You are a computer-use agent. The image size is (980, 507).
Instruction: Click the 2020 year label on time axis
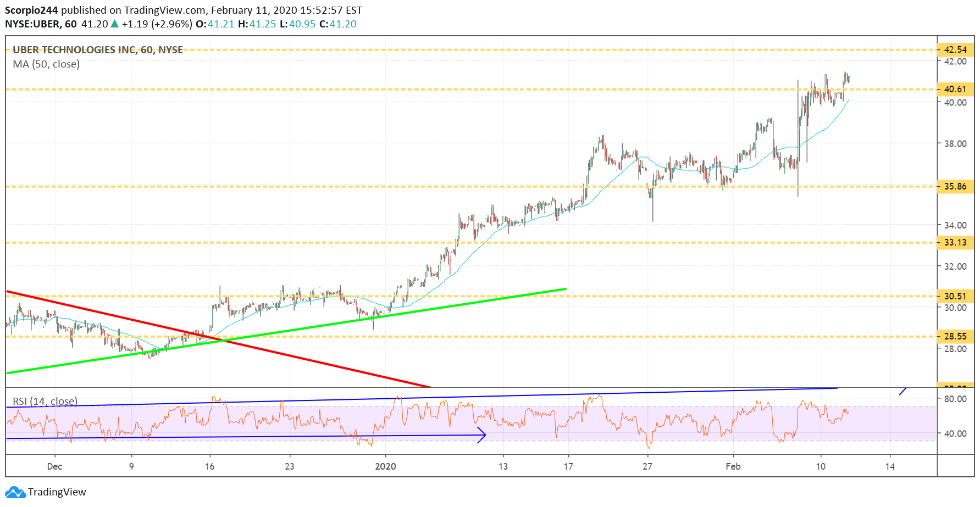[x=385, y=466]
